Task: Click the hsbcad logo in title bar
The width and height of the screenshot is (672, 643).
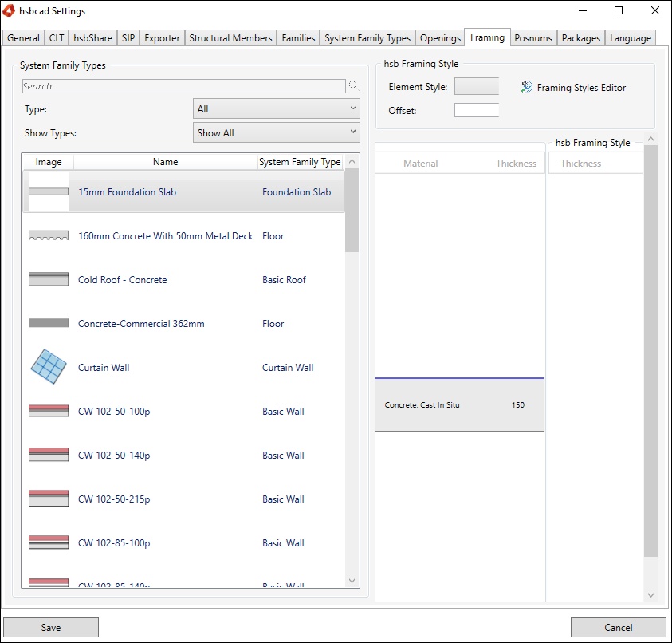Action: (9, 10)
